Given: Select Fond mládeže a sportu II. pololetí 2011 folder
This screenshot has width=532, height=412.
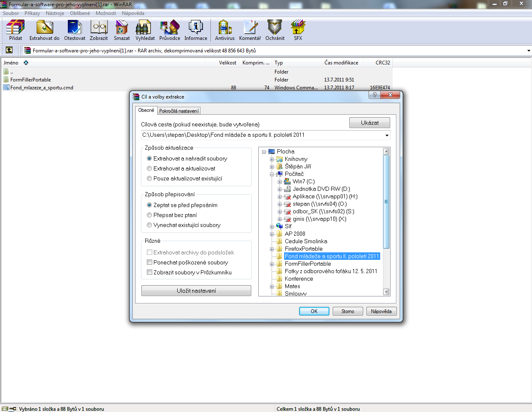Looking at the screenshot, I should click(332, 256).
